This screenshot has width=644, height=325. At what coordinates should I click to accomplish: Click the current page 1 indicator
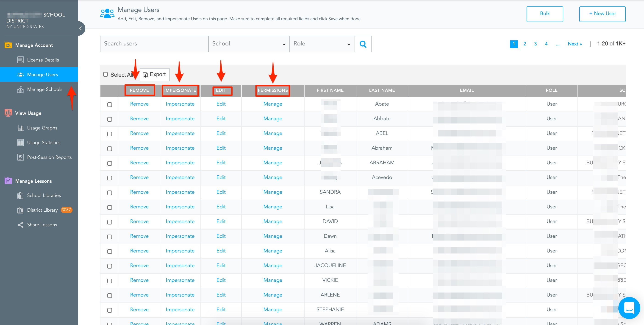pos(514,44)
